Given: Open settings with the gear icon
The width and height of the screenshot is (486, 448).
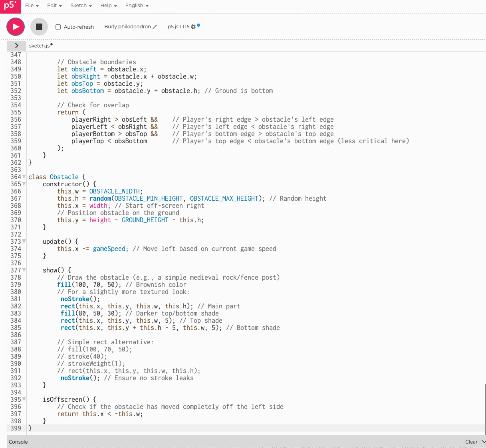Looking at the screenshot, I should coord(193,27).
